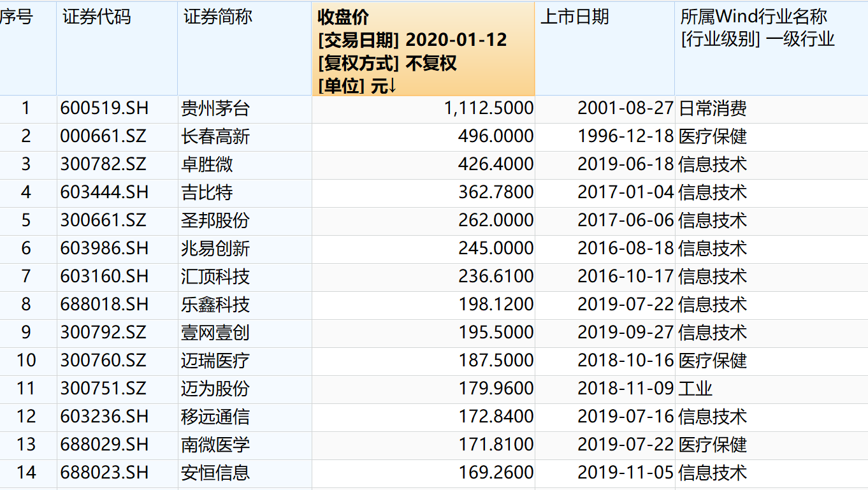Select closing price 262.0000
Viewport: 868px width, 490px height.
[x=496, y=220]
